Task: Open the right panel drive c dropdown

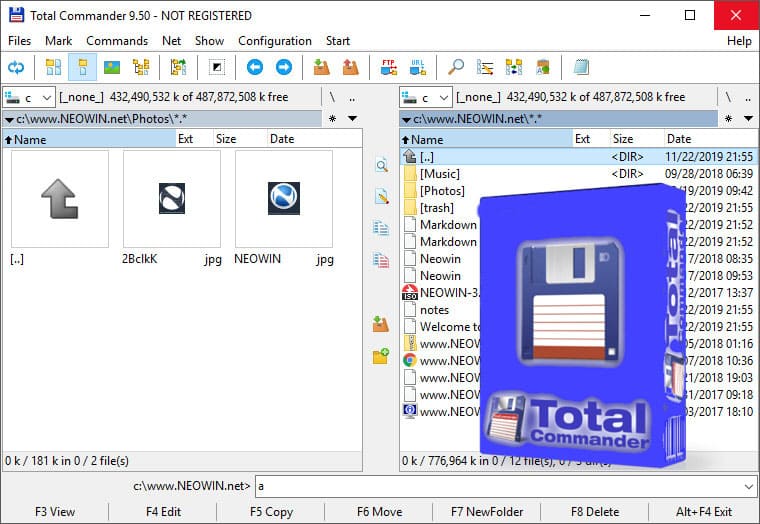Action: tap(426, 97)
